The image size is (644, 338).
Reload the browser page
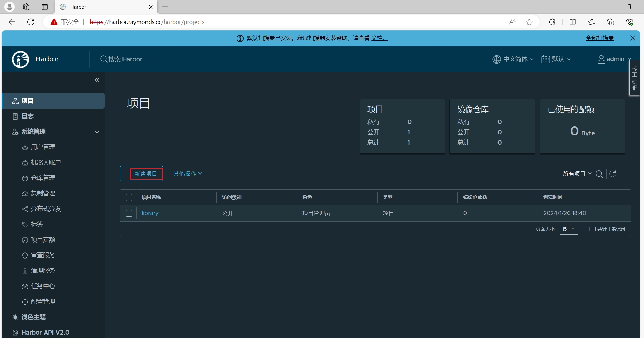click(x=31, y=22)
